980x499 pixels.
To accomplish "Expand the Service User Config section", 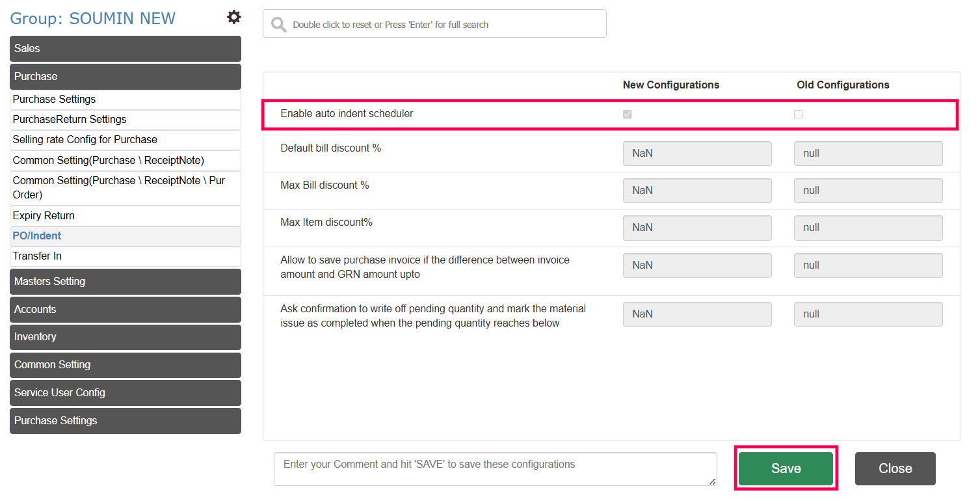I will click(126, 393).
